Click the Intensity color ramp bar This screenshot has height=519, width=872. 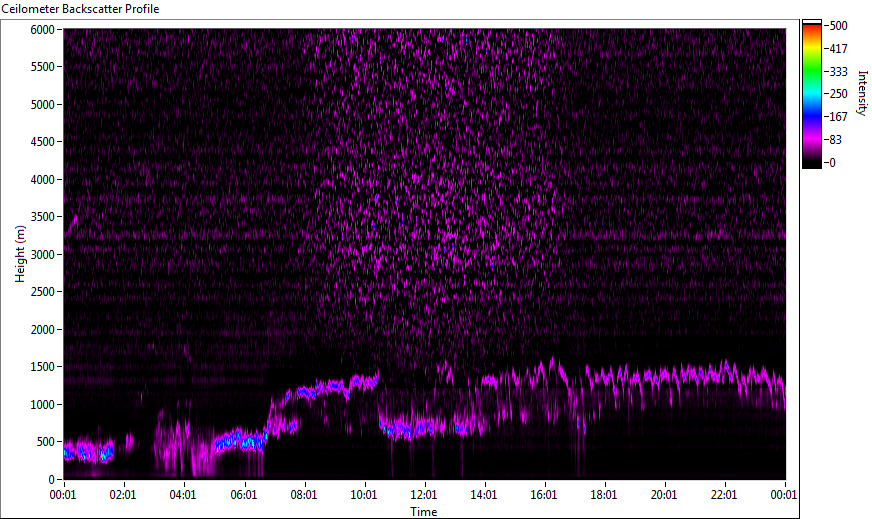[x=811, y=94]
